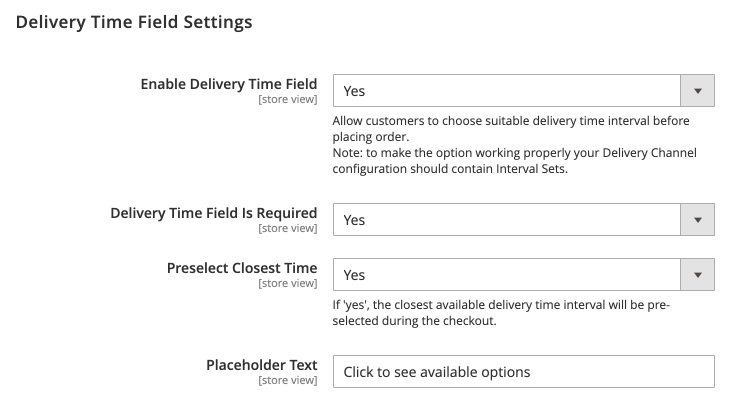Click the Placeholder Text label

point(261,365)
